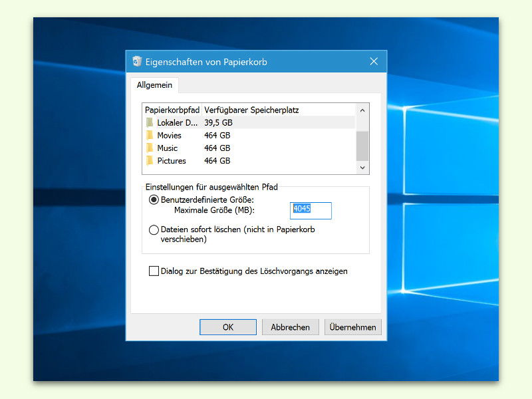Screen dimensions: 532x399
Task: Click the 464 GB value in Music row
Action: coord(217,148)
